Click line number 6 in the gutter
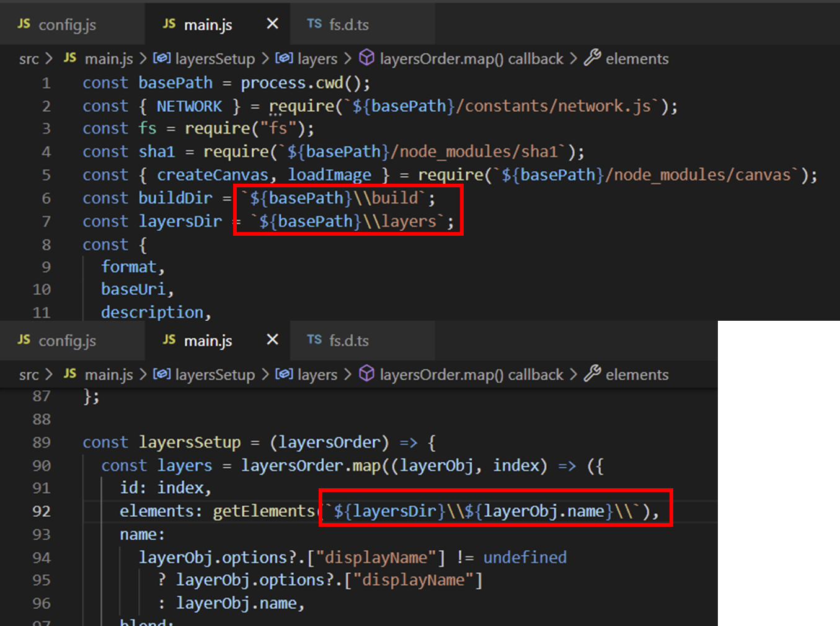Screen dimensions: 840x626 coord(46,198)
